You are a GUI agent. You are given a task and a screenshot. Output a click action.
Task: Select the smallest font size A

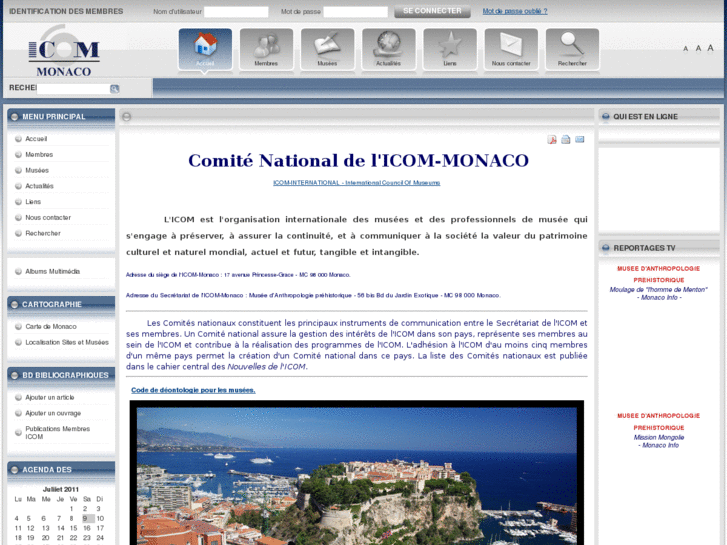click(686, 49)
